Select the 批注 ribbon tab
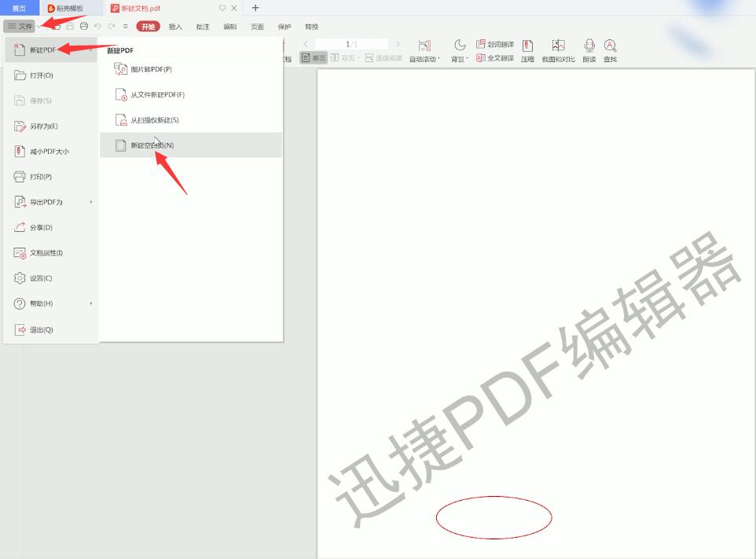The image size is (756, 559). click(203, 27)
